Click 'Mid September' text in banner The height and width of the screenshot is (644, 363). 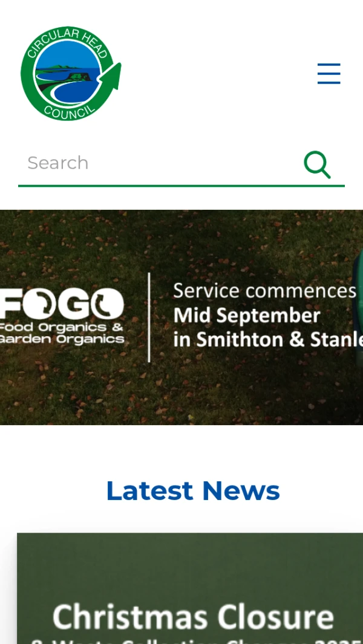click(247, 316)
